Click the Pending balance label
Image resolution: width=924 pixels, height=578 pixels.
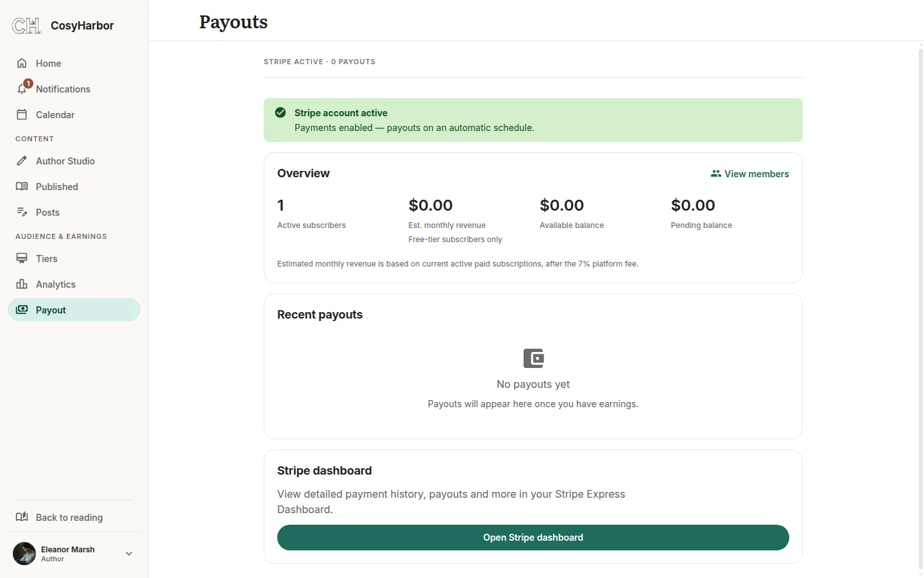701,225
